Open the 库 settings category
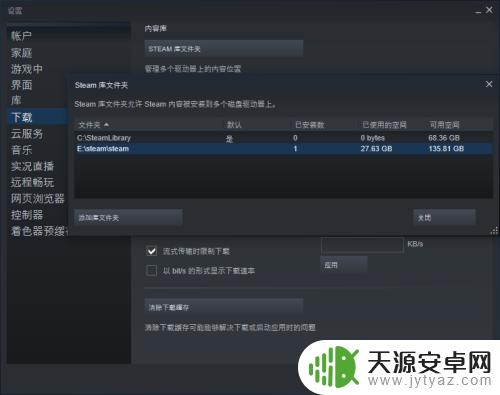The image size is (500, 395). 16,100
